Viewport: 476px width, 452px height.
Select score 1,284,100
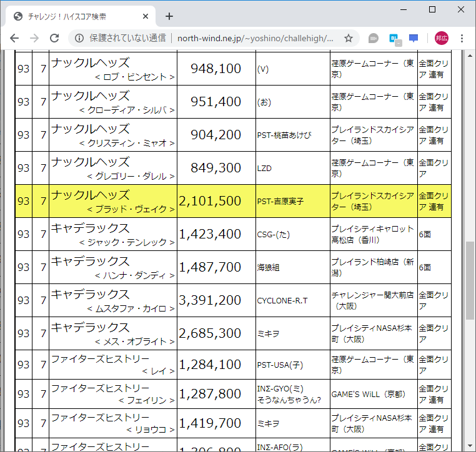pos(210,365)
